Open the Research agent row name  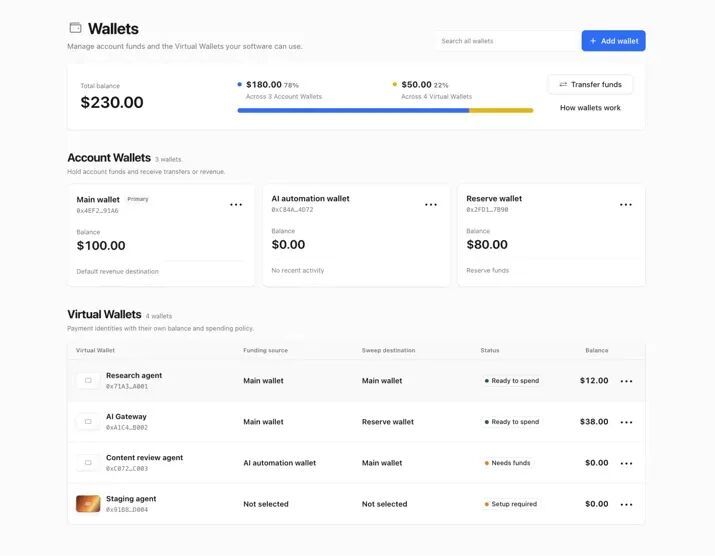[134, 375]
